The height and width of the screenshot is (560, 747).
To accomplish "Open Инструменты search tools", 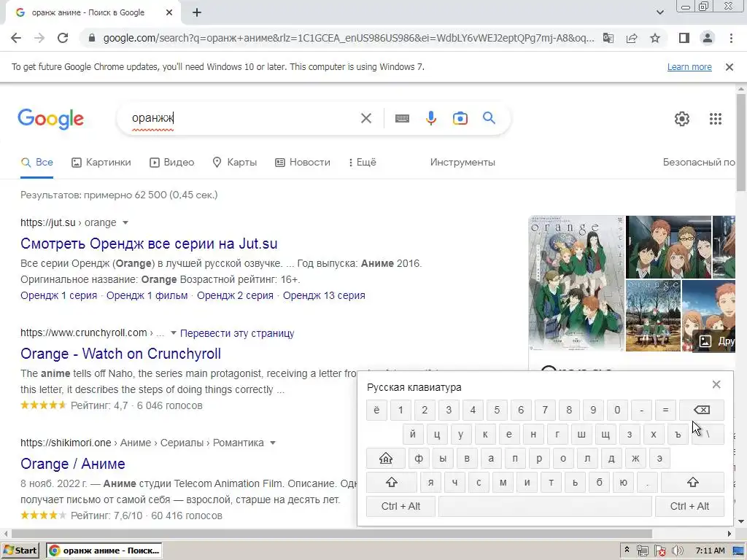I will pos(462,163).
